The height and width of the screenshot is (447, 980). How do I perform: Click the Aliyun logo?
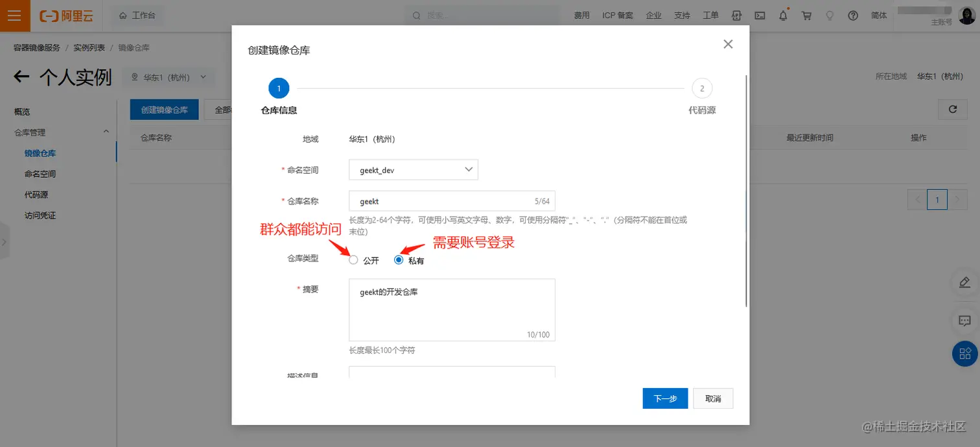[67, 16]
